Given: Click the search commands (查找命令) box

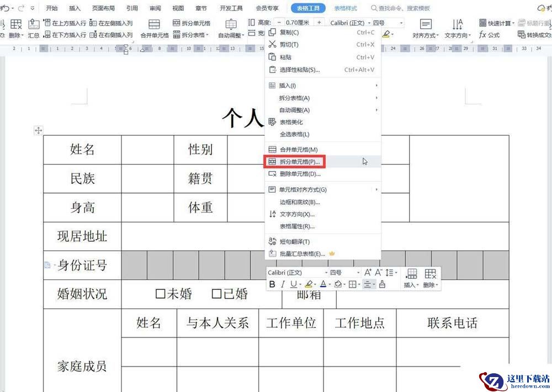Looking at the screenshot, I should pos(401,8).
